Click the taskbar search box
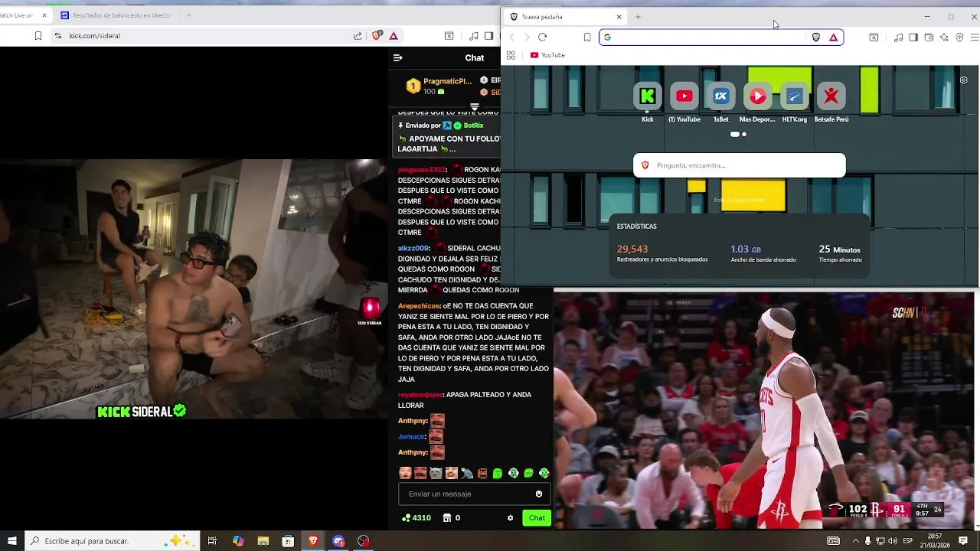The image size is (980, 551). click(113, 541)
